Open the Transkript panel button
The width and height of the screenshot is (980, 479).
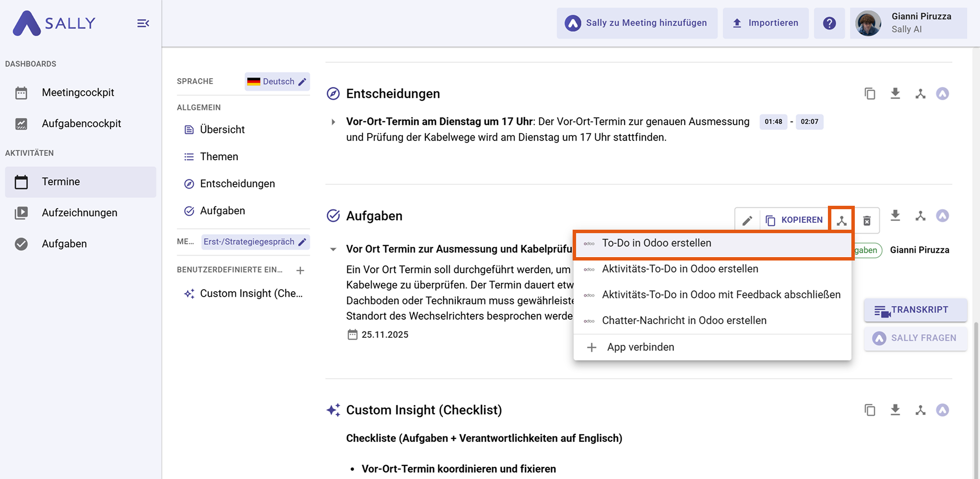pos(915,310)
